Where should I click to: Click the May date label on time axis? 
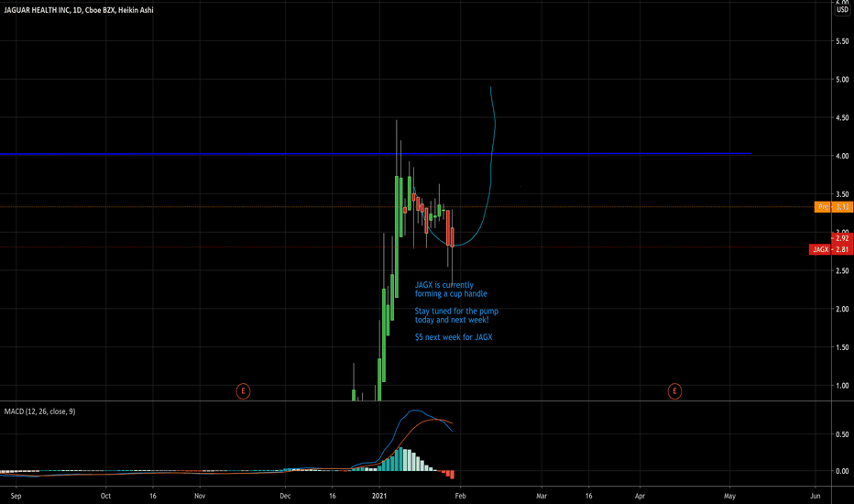pos(729,496)
